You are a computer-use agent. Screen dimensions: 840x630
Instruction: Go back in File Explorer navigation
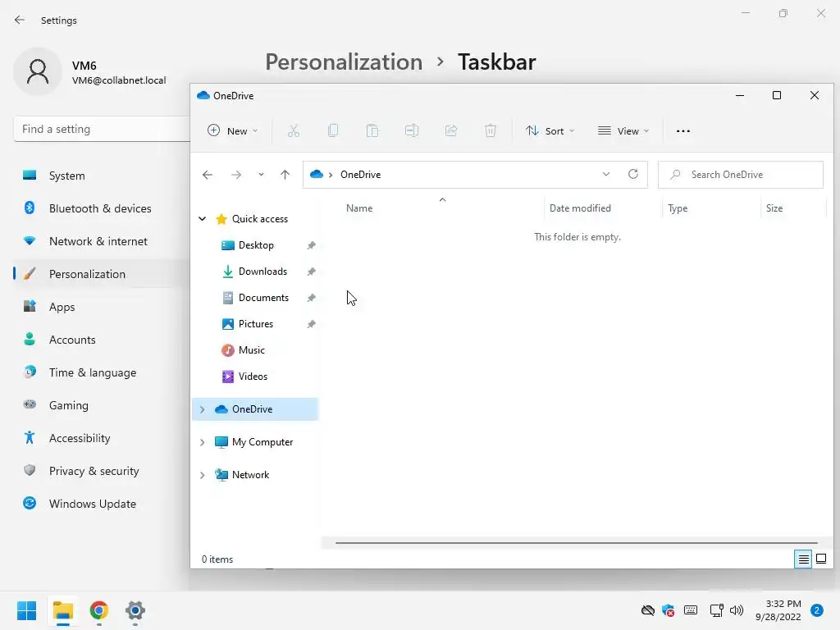click(x=208, y=175)
